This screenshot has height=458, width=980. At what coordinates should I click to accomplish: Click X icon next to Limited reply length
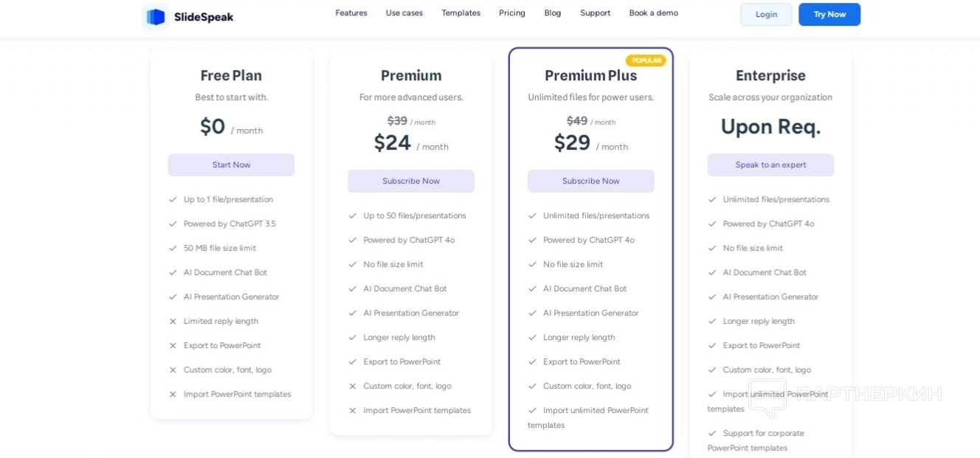(173, 322)
